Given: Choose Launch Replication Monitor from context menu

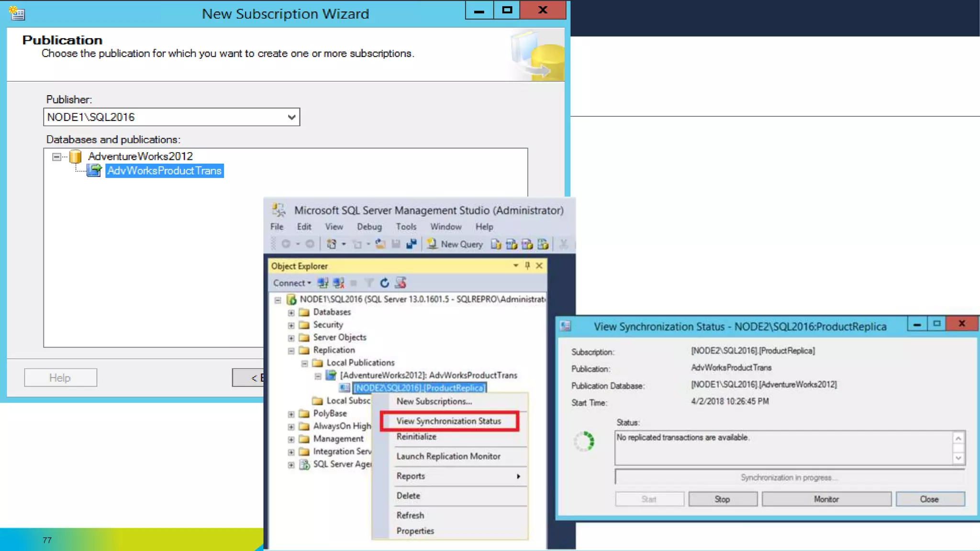Looking at the screenshot, I should 448,456.
